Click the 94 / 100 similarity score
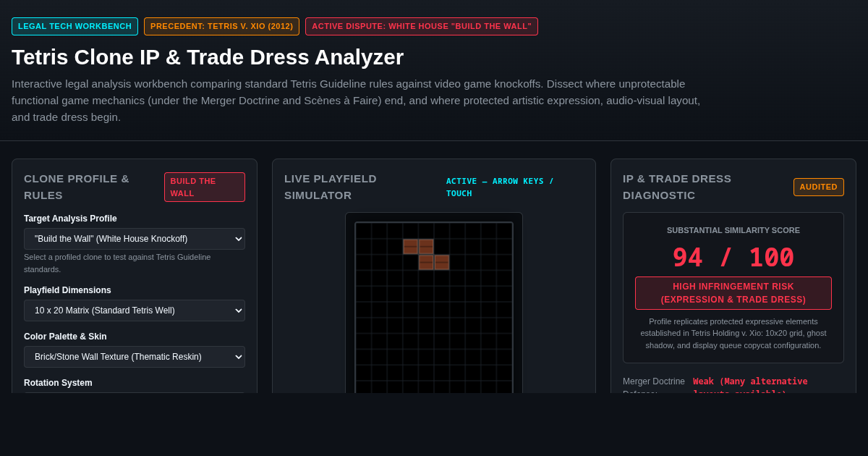The image size is (868, 456). (x=733, y=258)
